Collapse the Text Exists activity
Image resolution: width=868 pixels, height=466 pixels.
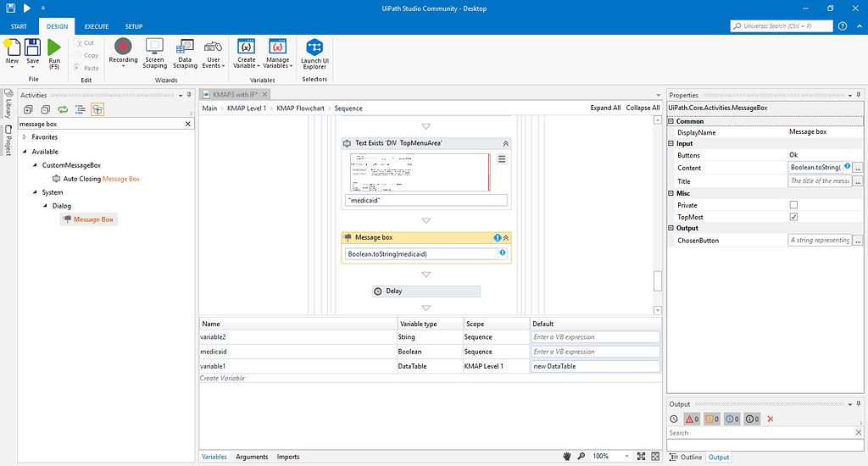point(505,143)
